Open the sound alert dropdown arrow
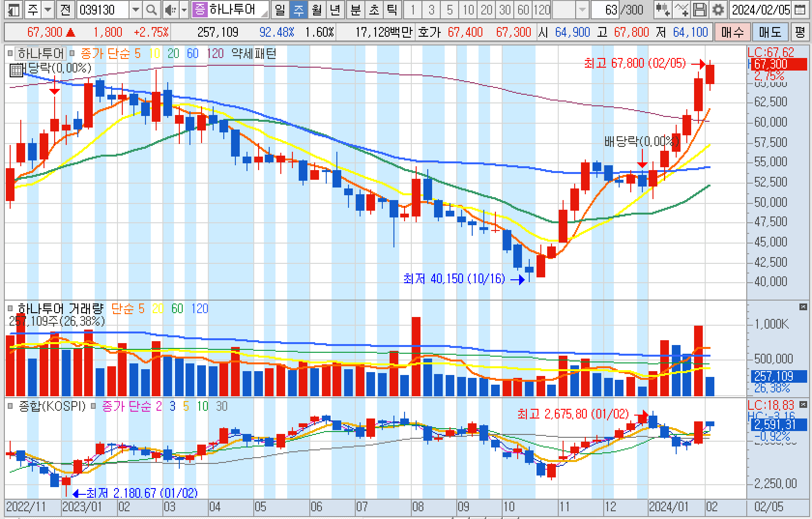812x519 pixels. [x=184, y=10]
